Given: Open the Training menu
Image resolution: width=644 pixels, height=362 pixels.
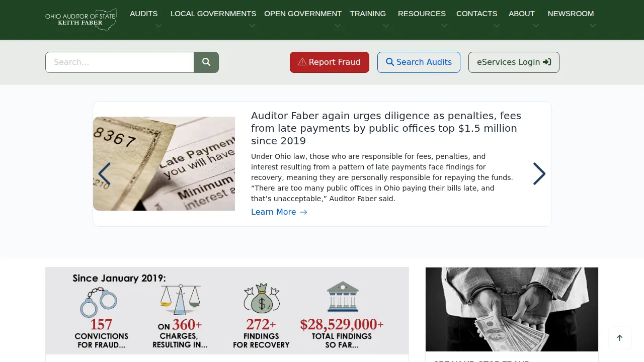Looking at the screenshot, I should (368, 14).
